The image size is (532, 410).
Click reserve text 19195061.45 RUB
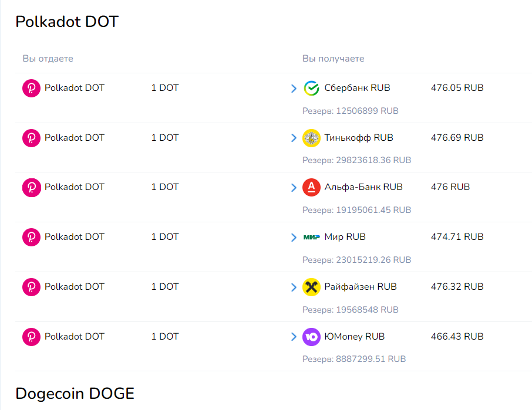pyautogui.click(x=356, y=210)
